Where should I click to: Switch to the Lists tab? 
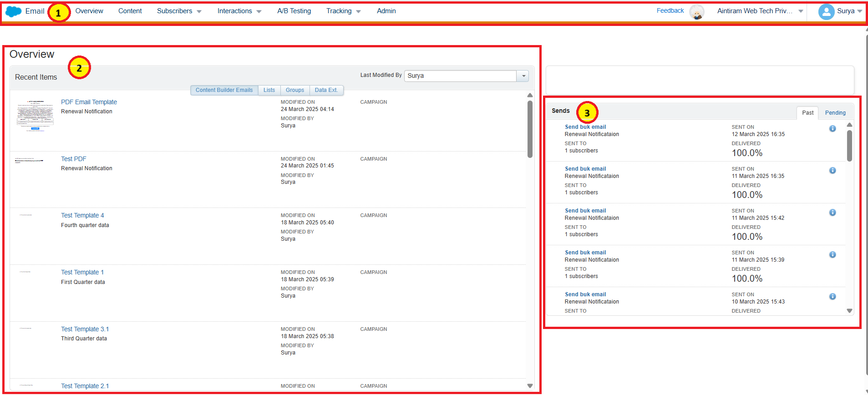(269, 90)
